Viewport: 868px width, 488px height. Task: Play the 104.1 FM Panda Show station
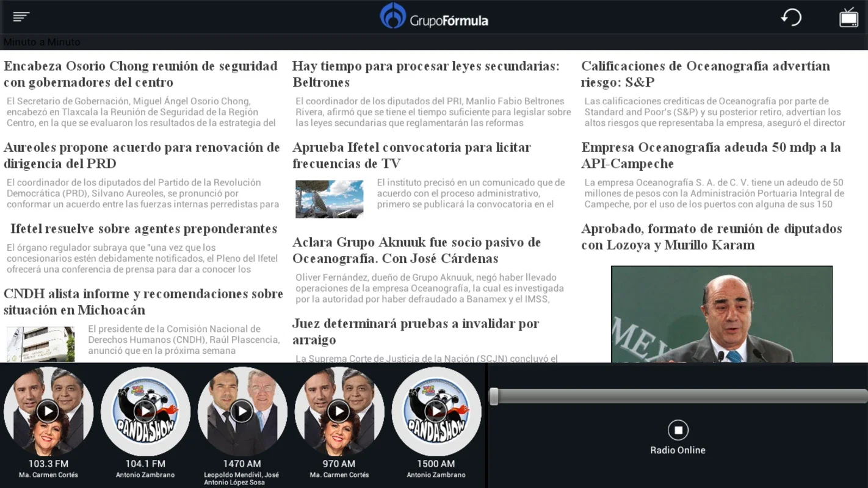pos(145,412)
